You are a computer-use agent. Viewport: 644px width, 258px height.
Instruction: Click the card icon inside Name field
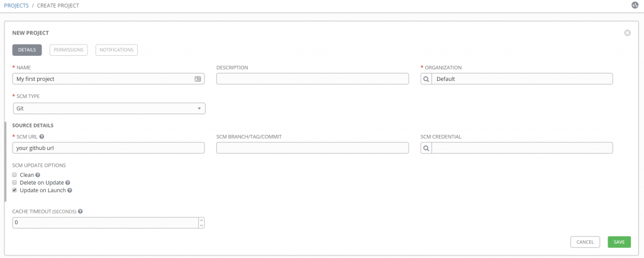pyautogui.click(x=197, y=79)
